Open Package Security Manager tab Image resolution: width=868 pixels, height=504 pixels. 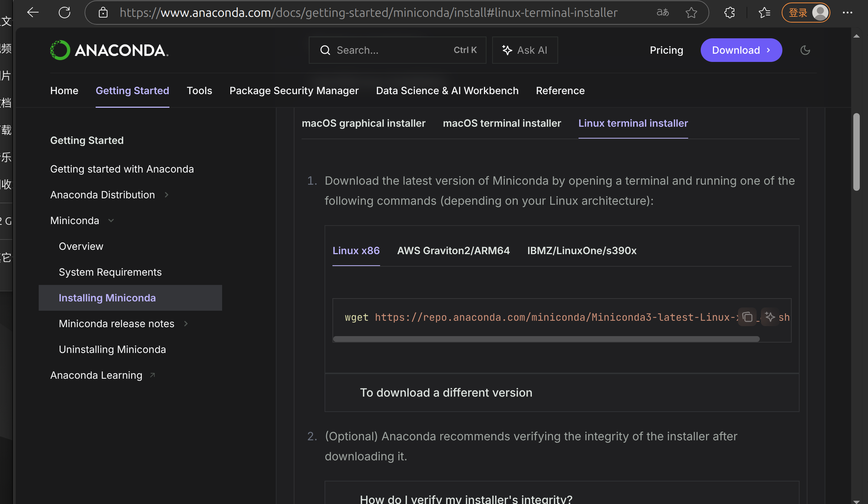tap(294, 91)
